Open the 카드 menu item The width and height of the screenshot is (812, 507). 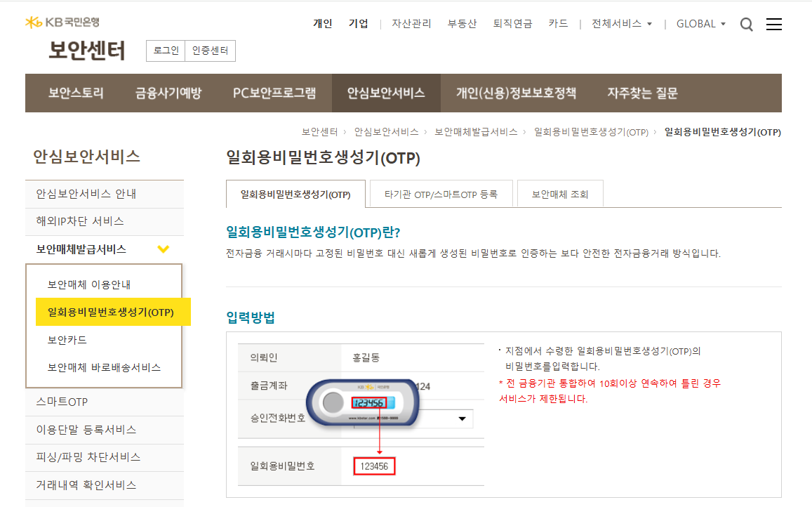click(x=558, y=23)
